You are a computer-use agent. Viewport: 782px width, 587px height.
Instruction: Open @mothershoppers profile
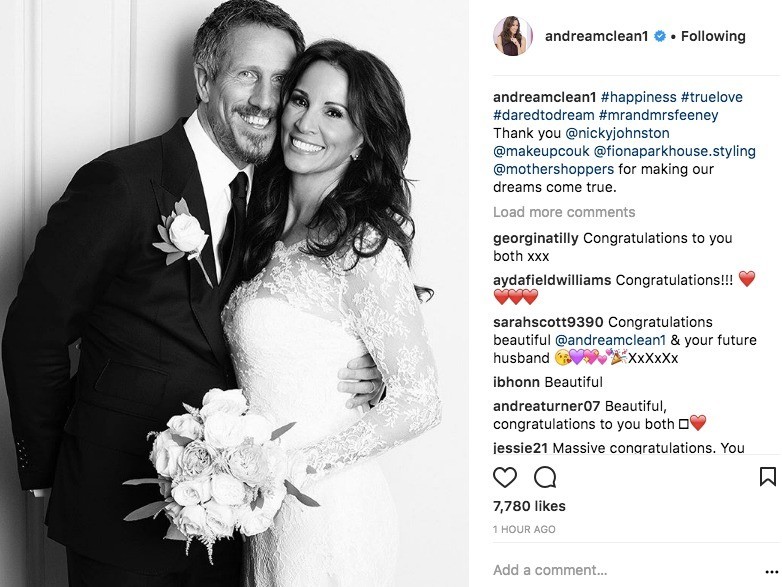554,169
